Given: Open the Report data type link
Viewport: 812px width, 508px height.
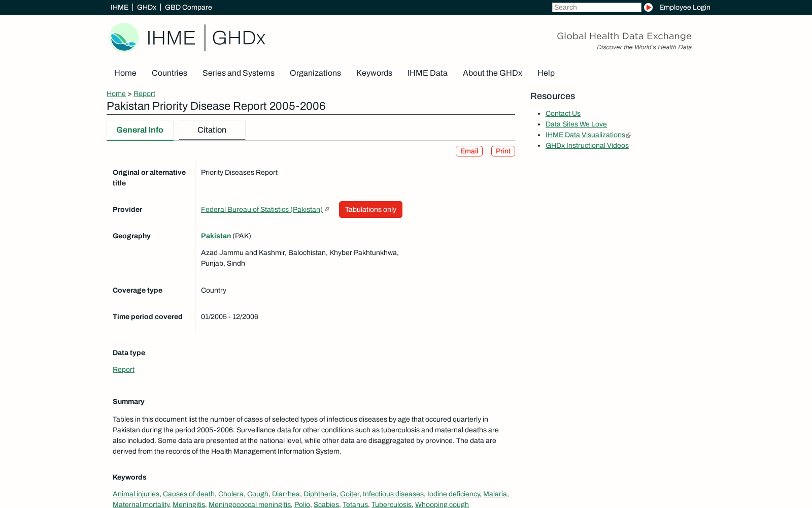Looking at the screenshot, I should coord(123,369).
